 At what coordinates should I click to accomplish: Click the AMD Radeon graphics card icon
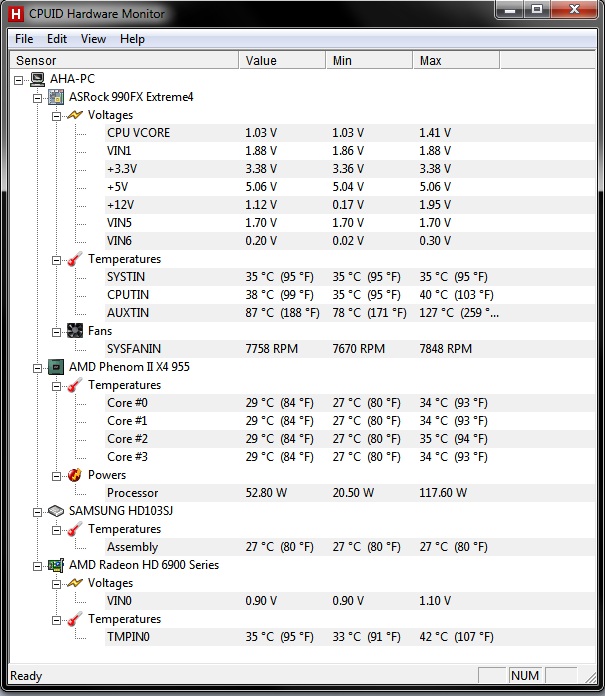pyautogui.click(x=56, y=565)
